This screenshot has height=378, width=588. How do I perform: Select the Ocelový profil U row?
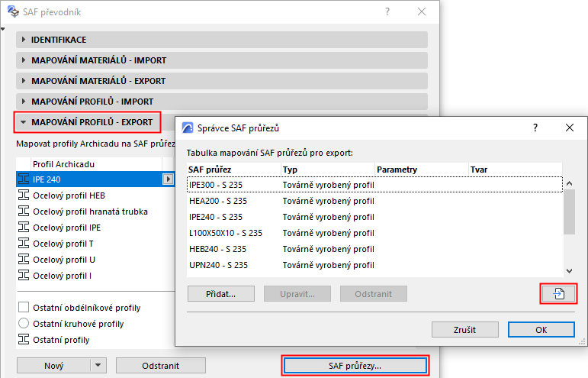[x=95, y=260]
